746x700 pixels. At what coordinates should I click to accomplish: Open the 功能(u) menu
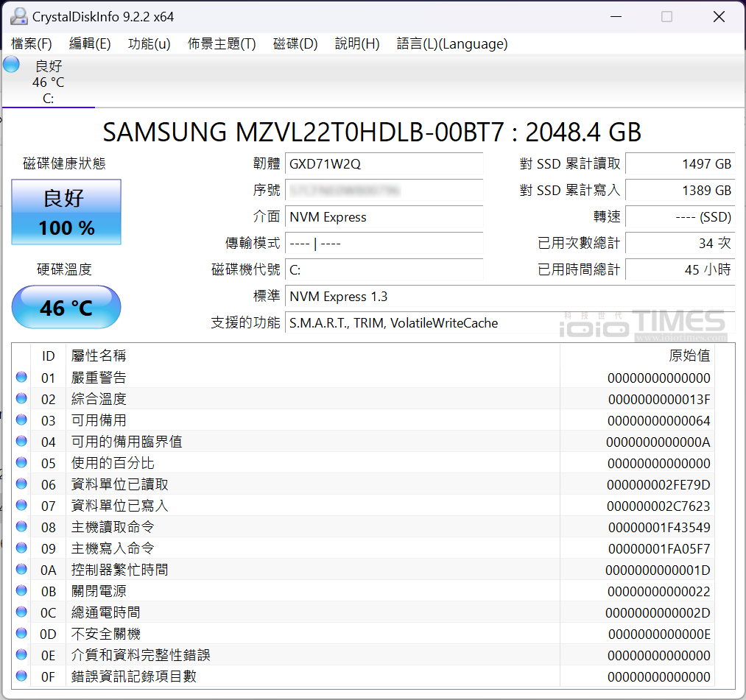(149, 43)
